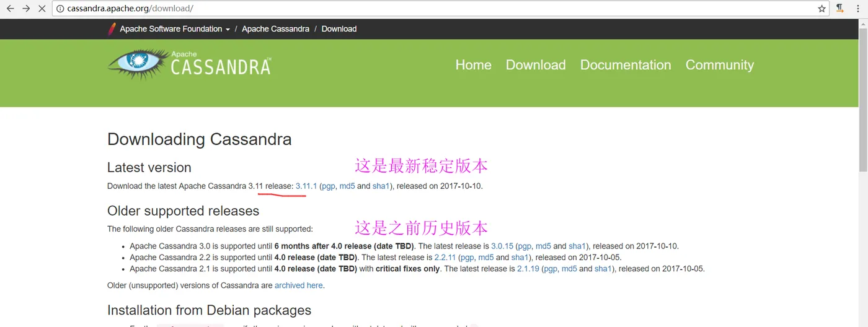Click the 'critical fixes only' bold text
Image resolution: width=868 pixels, height=327 pixels.
(x=408, y=269)
